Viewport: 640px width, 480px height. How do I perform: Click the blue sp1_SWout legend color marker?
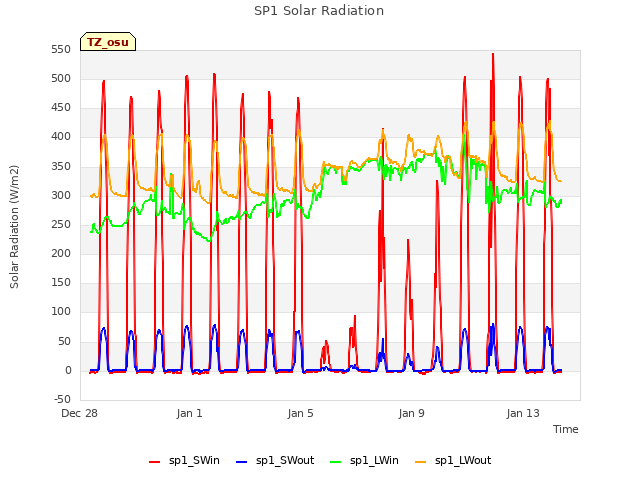[242, 462]
